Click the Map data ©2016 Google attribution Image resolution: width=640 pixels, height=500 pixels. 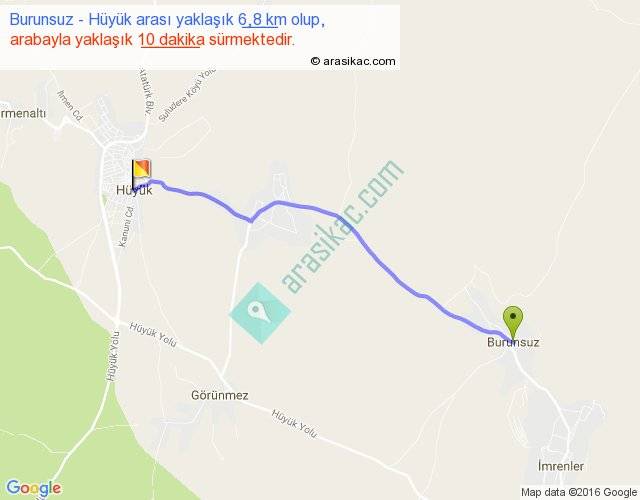tap(579, 492)
